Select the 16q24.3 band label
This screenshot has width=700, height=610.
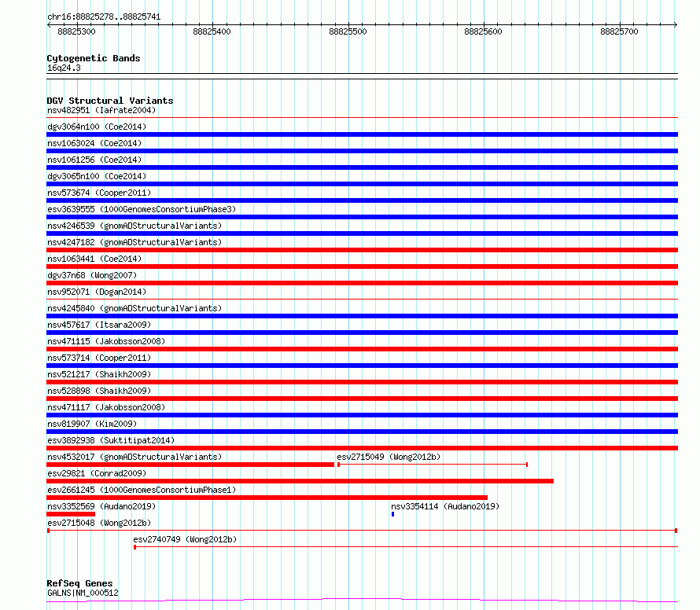click(64, 68)
